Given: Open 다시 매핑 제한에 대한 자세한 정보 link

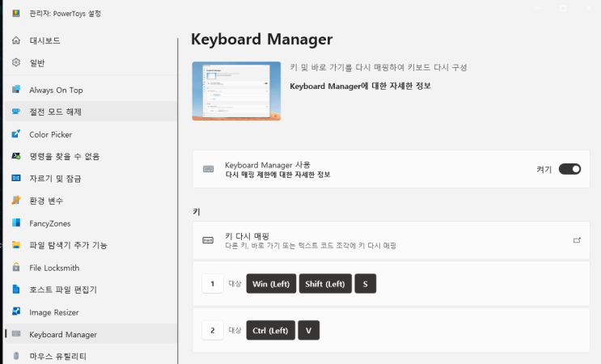Looking at the screenshot, I should [x=277, y=175].
